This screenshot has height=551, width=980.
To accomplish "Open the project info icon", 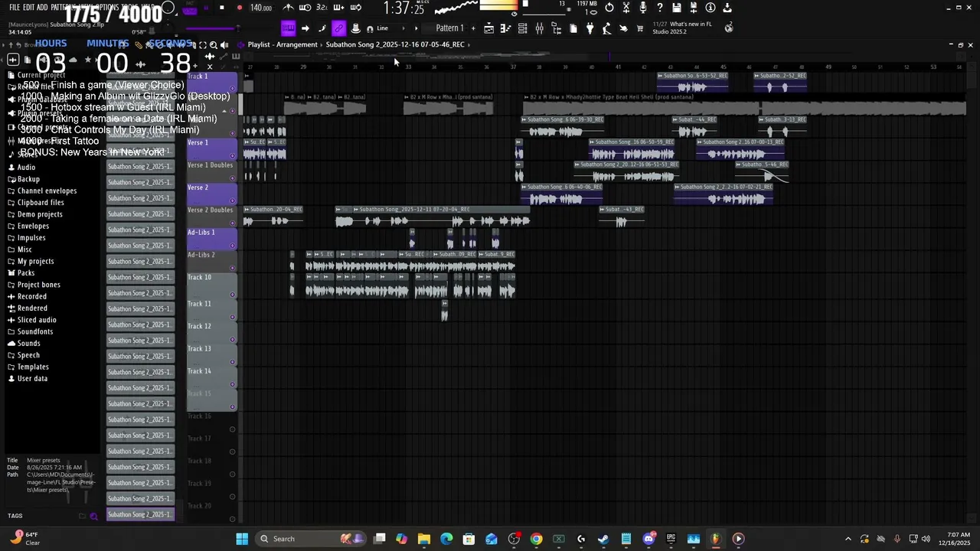I will coord(710,8).
